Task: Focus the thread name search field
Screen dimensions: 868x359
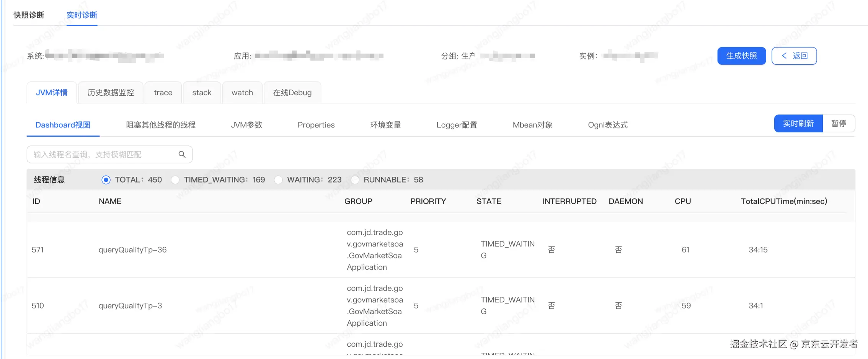Action: click(x=109, y=154)
